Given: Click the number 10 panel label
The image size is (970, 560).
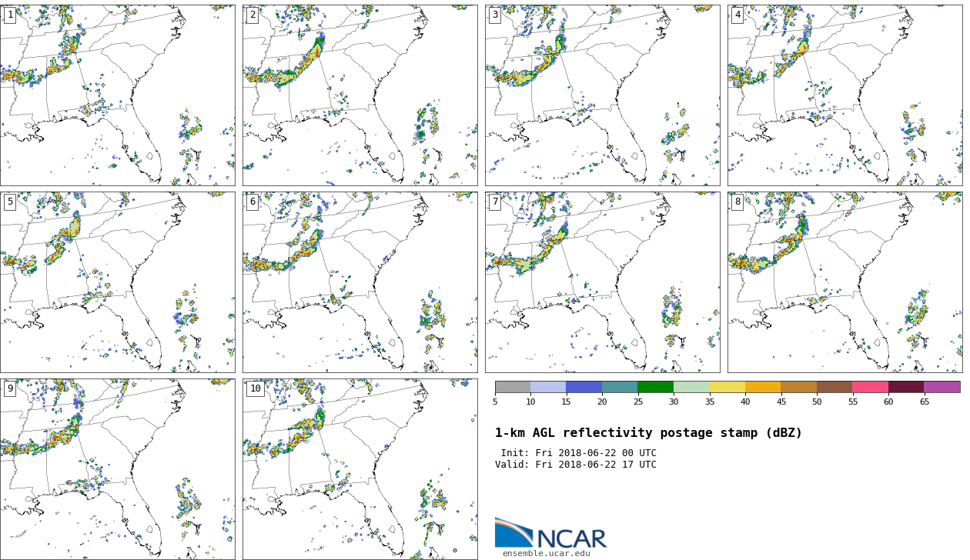Looking at the screenshot, I should point(255,389).
